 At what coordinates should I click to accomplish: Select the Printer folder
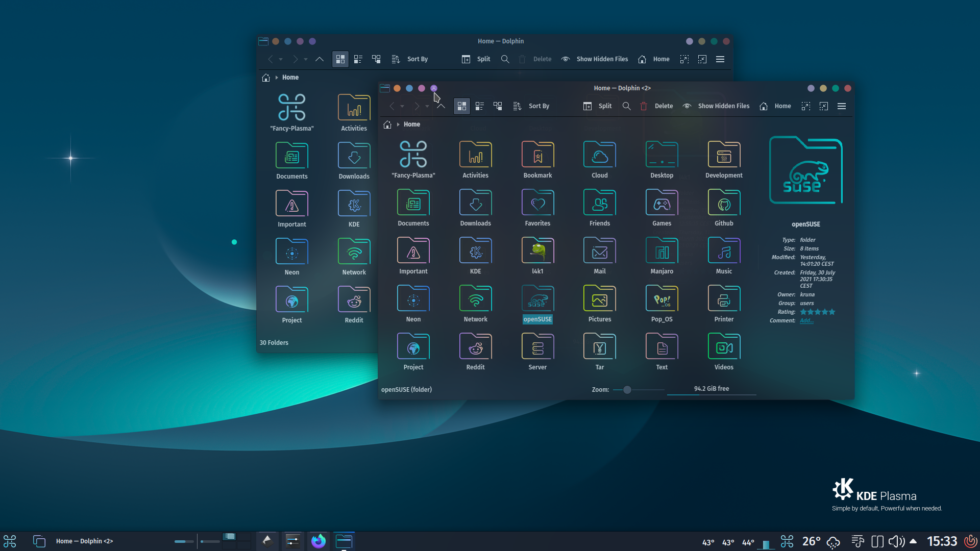[x=724, y=304]
